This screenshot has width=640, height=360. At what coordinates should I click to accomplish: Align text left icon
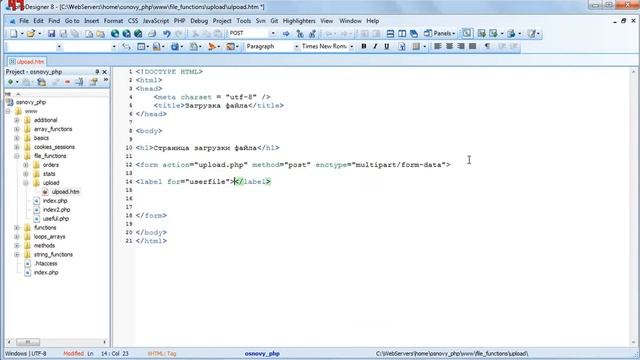pyautogui.click(x=438, y=47)
